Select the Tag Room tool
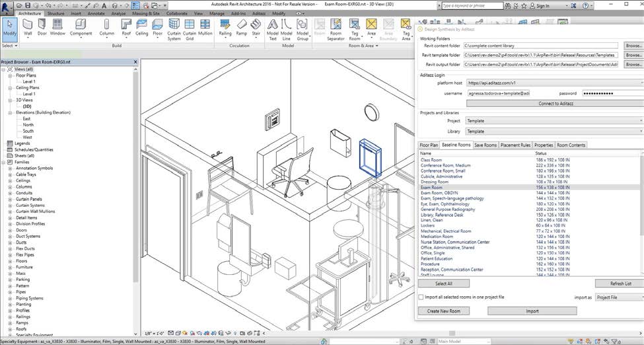The height and width of the screenshot is (345, 644). coord(355,30)
